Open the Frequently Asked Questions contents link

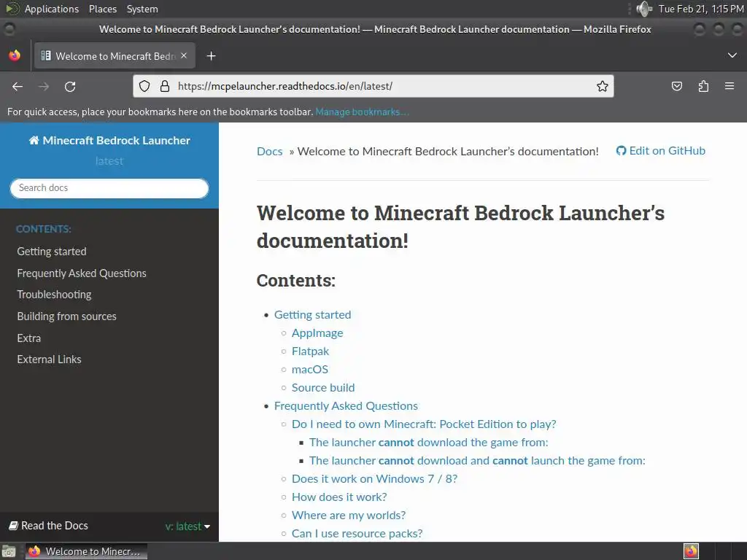pos(346,406)
